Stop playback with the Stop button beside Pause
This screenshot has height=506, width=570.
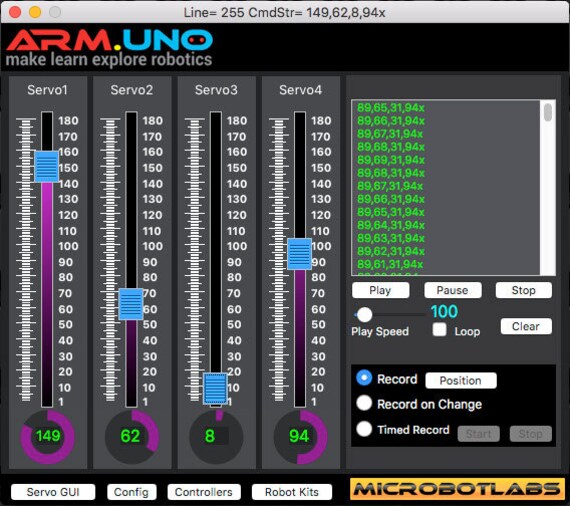(523, 290)
